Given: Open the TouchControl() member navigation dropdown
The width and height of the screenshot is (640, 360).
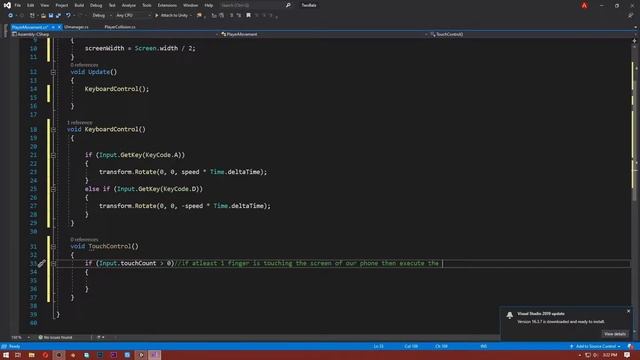Looking at the screenshot, I should pos(531,35).
